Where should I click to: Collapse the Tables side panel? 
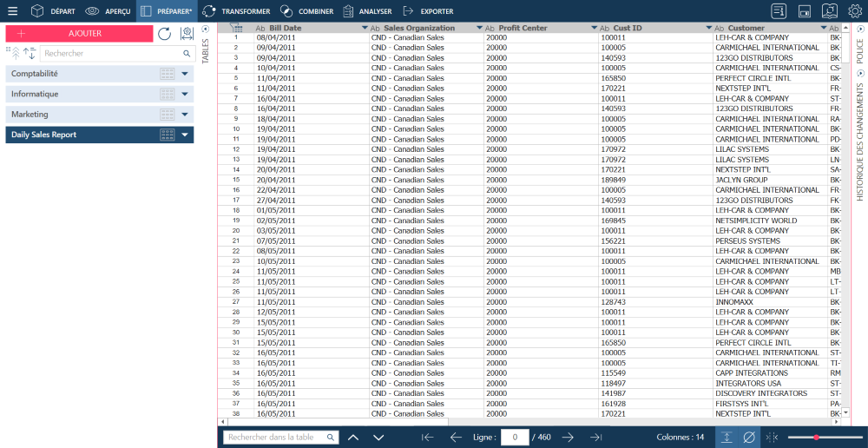click(206, 29)
